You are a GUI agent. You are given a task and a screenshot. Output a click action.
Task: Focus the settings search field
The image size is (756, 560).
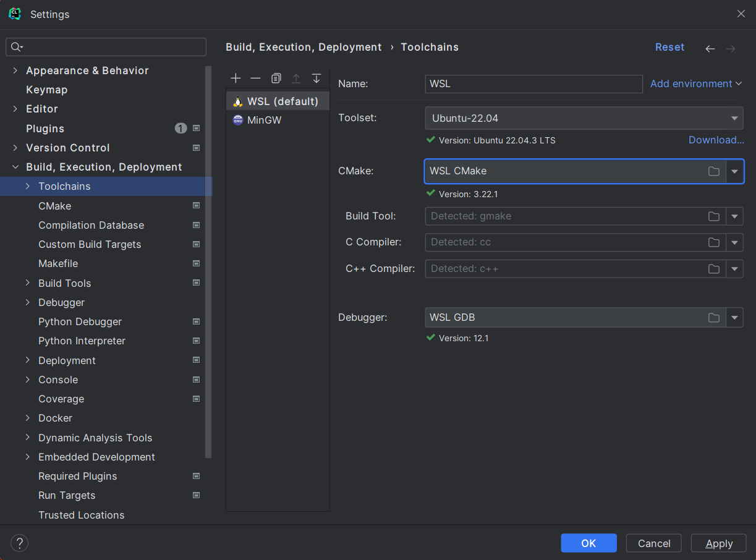pyautogui.click(x=106, y=47)
